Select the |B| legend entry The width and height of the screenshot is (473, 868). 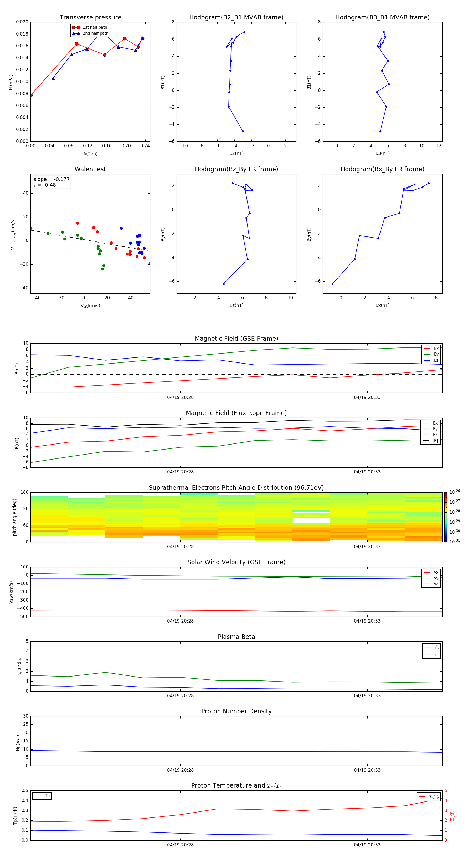[x=431, y=441]
